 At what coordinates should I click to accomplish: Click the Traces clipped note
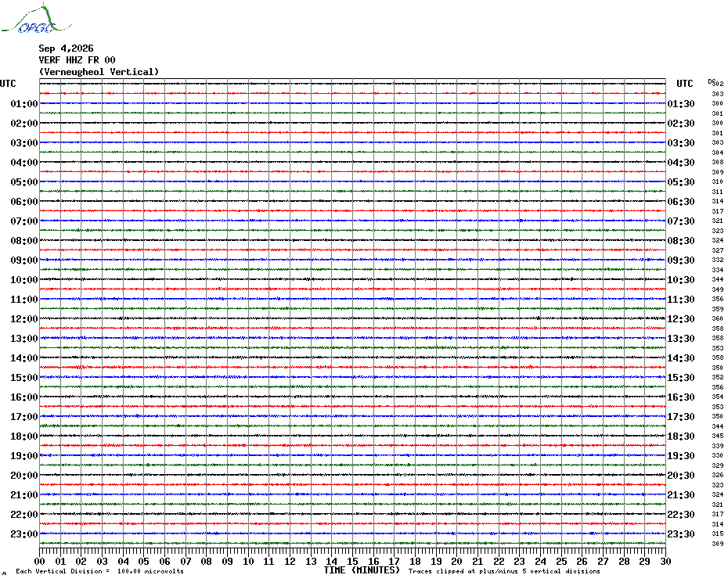coord(504,571)
